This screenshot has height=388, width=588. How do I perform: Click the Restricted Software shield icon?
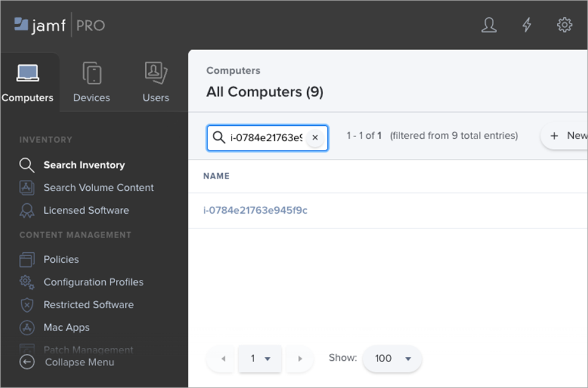(x=27, y=305)
